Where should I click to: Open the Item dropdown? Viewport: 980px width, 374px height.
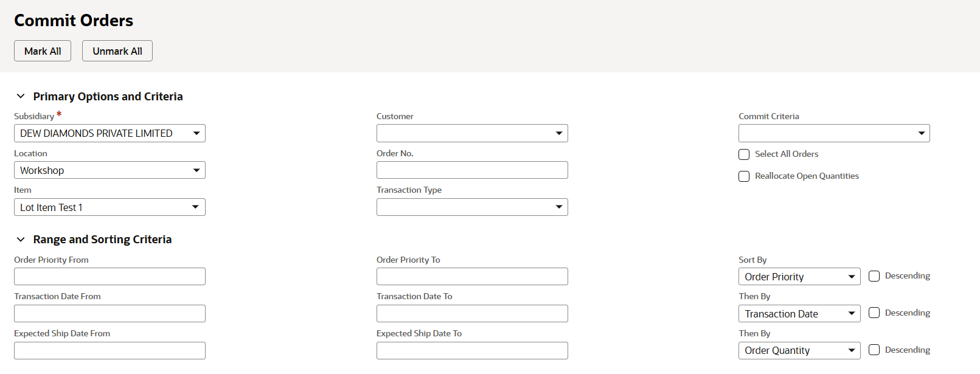click(109, 207)
